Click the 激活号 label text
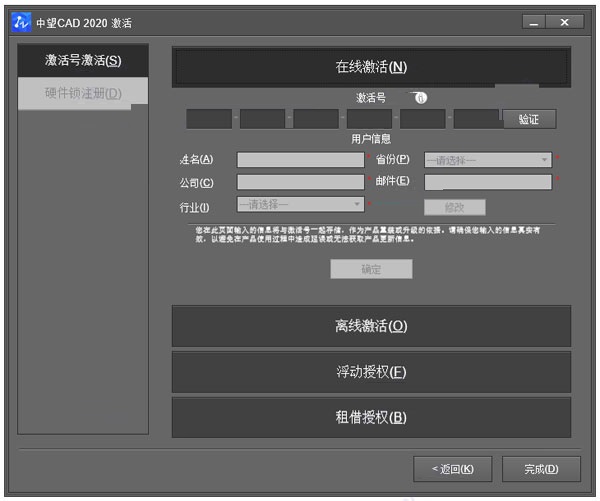Viewport: 600px width, 501px height. coord(371,98)
